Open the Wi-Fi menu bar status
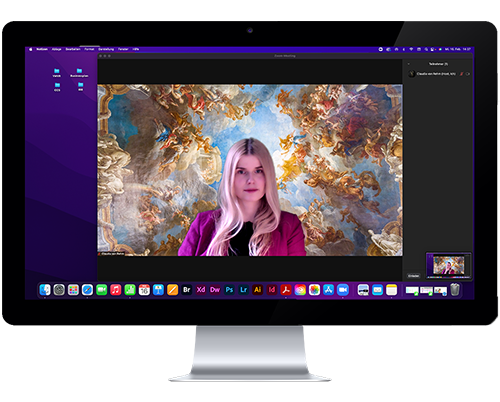This screenshot has height=402, width=500. point(411,49)
